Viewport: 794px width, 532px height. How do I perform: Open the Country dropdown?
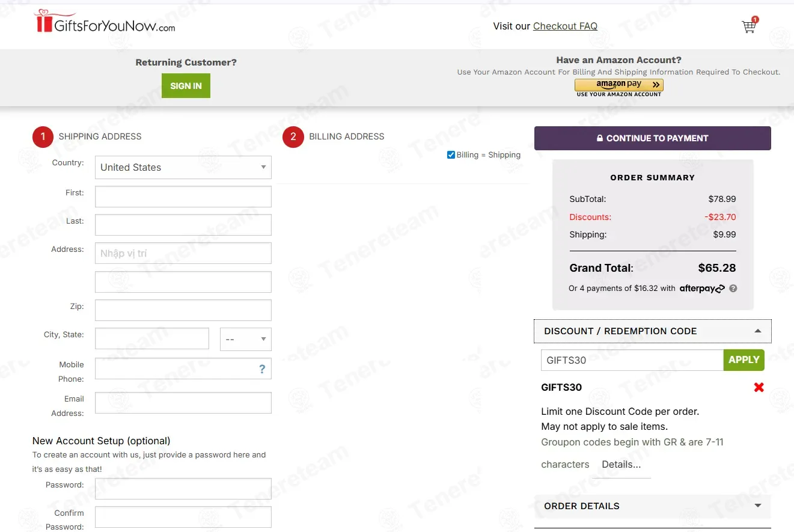click(183, 167)
